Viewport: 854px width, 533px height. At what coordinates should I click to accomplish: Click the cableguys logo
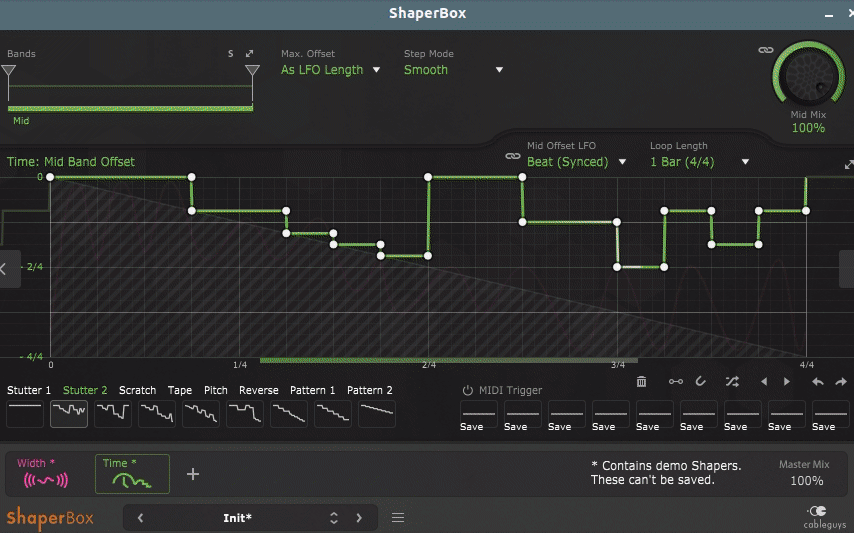[x=825, y=518]
